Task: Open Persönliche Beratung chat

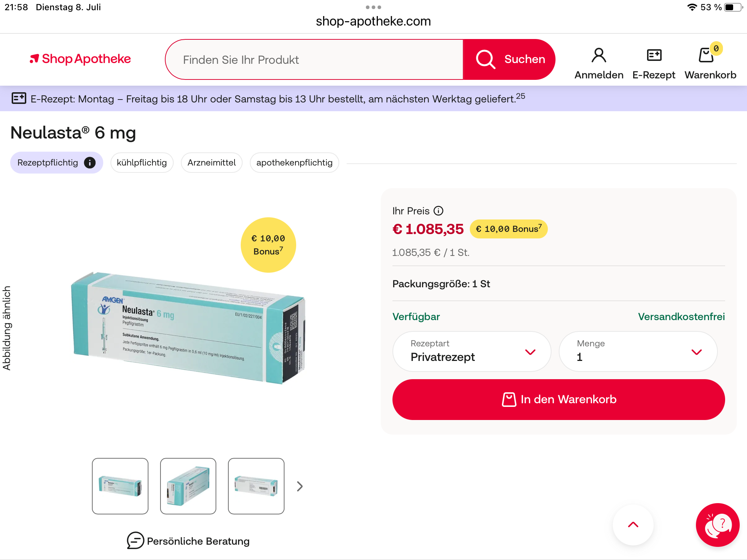Action: tap(188, 541)
